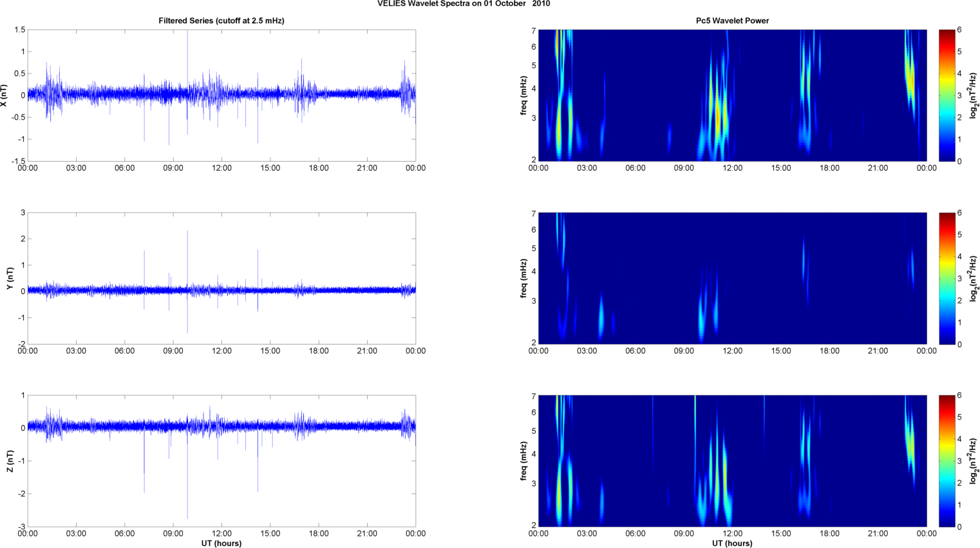Select 'UT (hours)' label under the Z series plot

(x=221, y=543)
